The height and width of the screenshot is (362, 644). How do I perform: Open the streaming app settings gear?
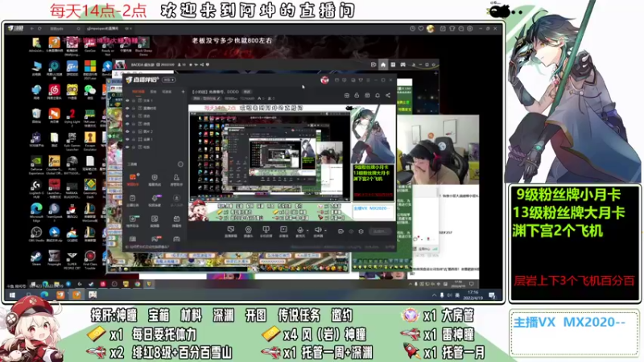tap(361, 232)
